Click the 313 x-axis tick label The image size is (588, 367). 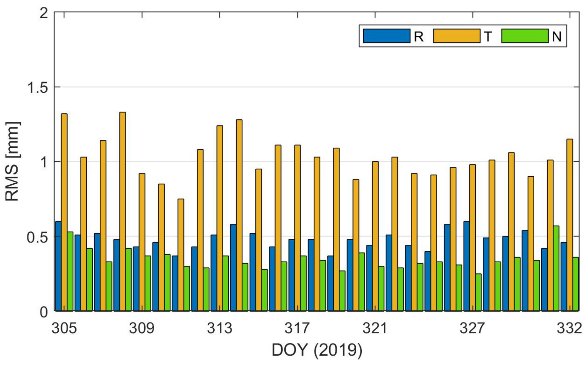tap(220, 328)
